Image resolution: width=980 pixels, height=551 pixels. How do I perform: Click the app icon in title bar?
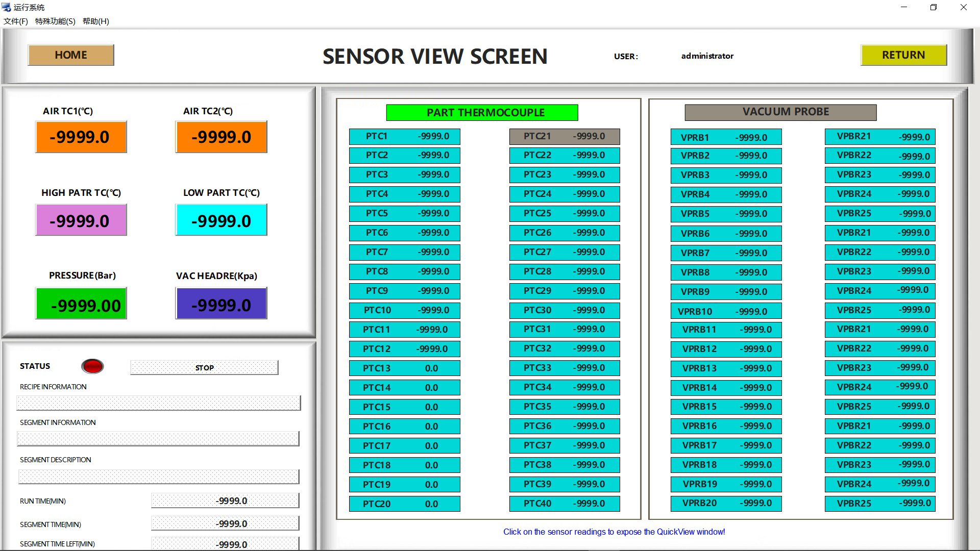[x=7, y=7]
